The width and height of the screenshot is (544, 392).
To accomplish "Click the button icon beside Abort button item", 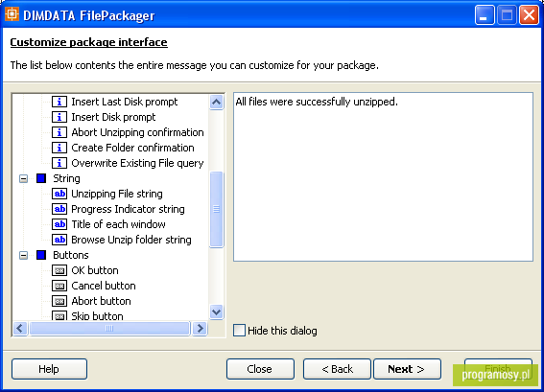I will coord(59,301).
